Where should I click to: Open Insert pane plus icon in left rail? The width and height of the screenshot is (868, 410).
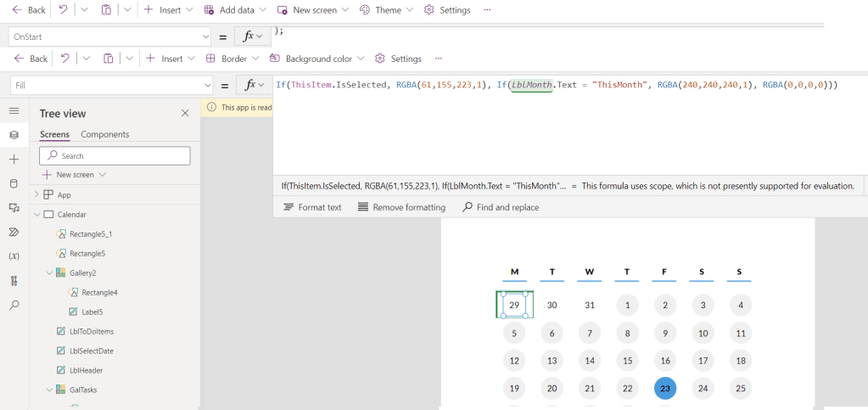14,159
